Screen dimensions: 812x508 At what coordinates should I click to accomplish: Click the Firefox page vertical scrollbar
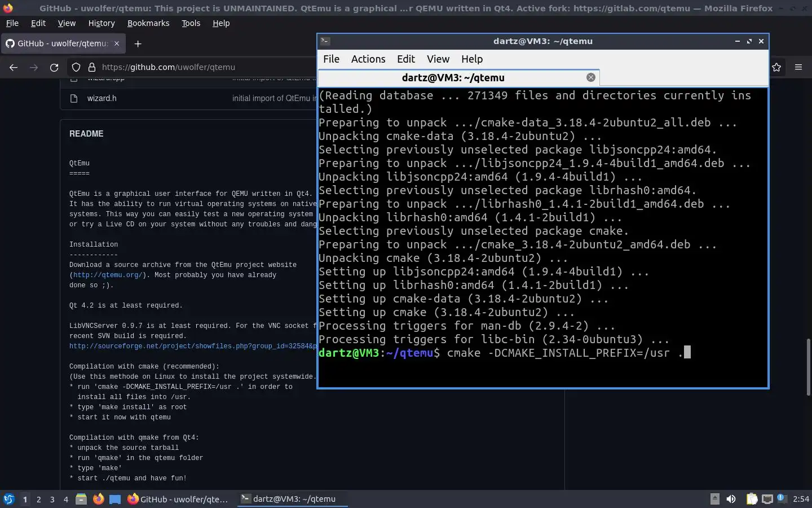click(x=808, y=367)
